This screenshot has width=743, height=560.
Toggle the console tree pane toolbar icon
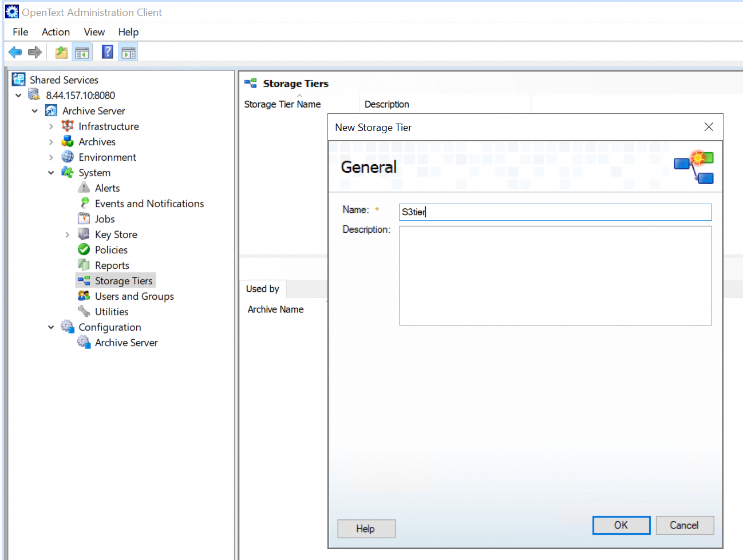coord(82,53)
